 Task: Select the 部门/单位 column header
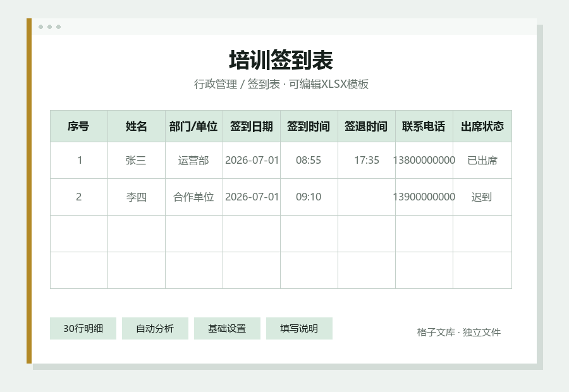(x=194, y=126)
